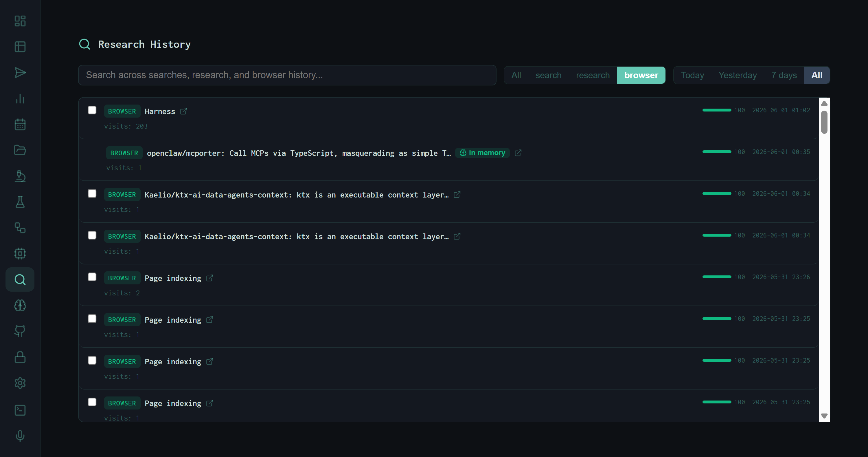Open the CPU chip icon in sidebar
868x457 pixels.
point(20,254)
